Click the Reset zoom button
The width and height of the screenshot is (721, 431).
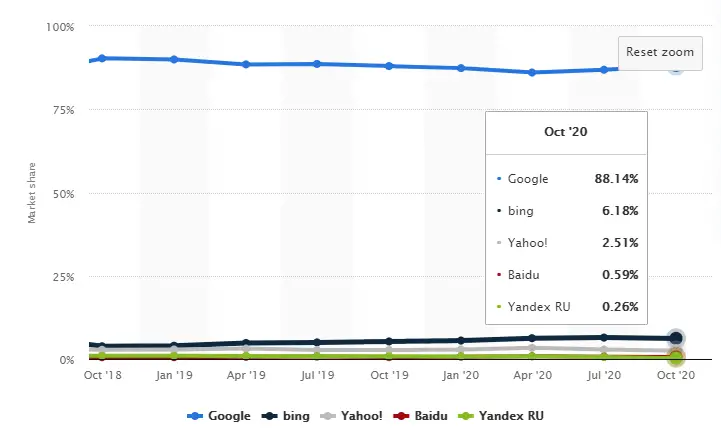pyautogui.click(x=659, y=52)
